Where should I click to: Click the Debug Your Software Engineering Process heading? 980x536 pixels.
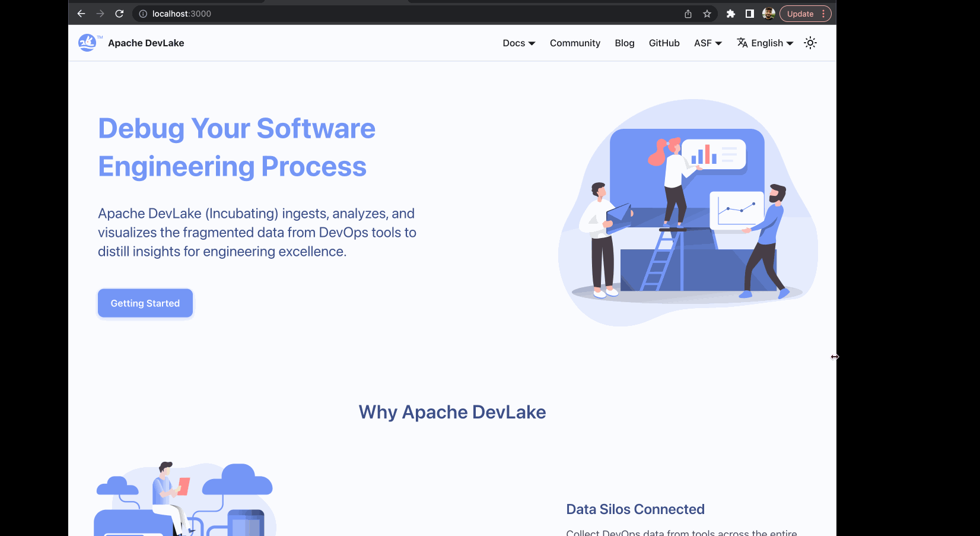point(237,147)
